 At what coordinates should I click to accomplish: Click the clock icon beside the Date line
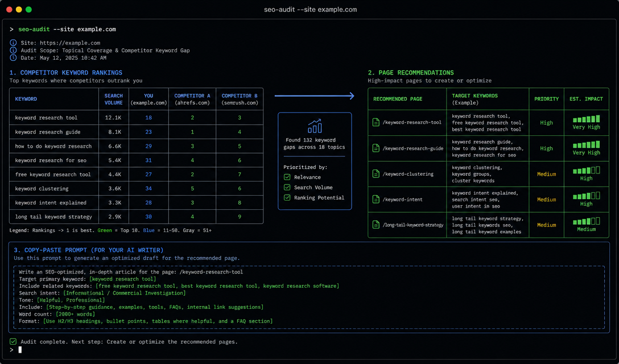coord(13,57)
